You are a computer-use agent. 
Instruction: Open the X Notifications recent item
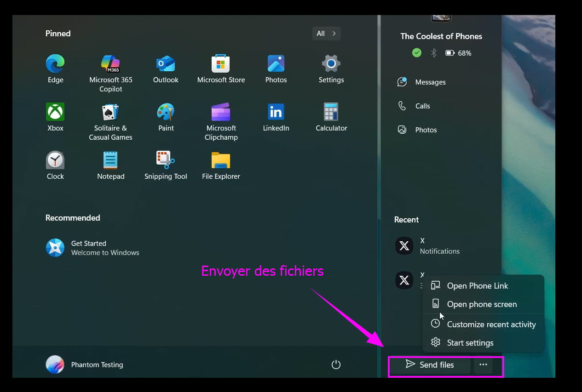pos(428,246)
